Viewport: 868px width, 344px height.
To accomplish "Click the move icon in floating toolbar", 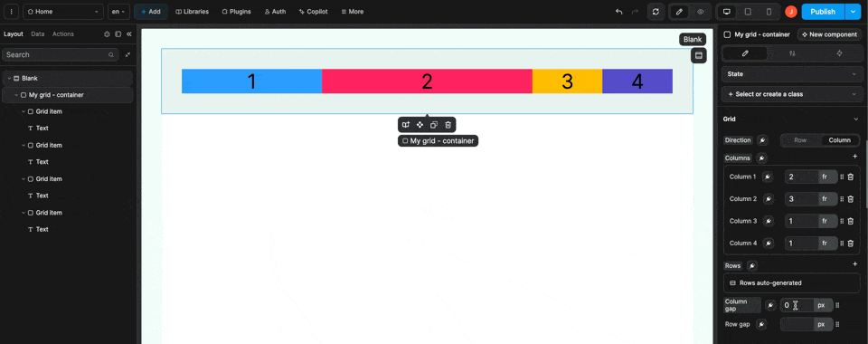I will (x=420, y=125).
